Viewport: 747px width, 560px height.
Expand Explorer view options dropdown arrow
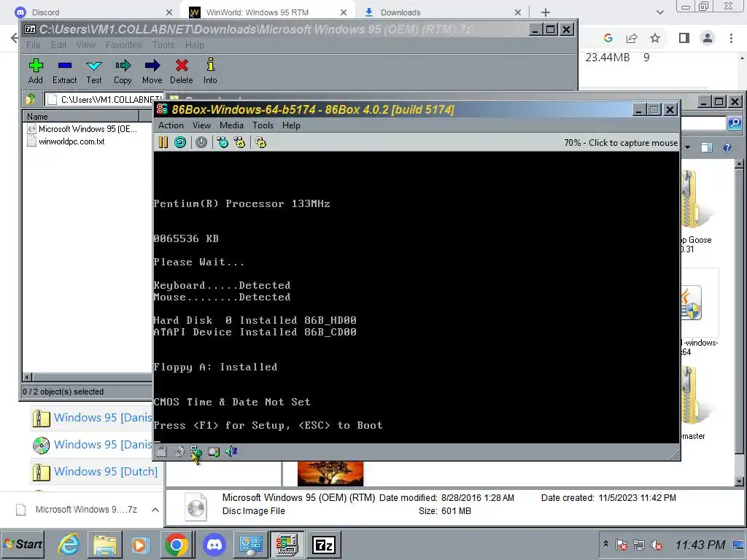coord(687,147)
